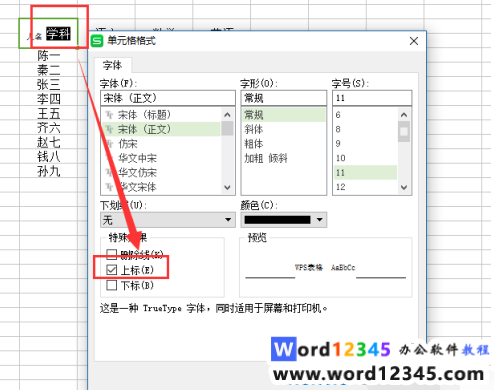This screenshot has width=494, height=390.
Task: Select cell containing 陈一
Action: click(49, 56)
